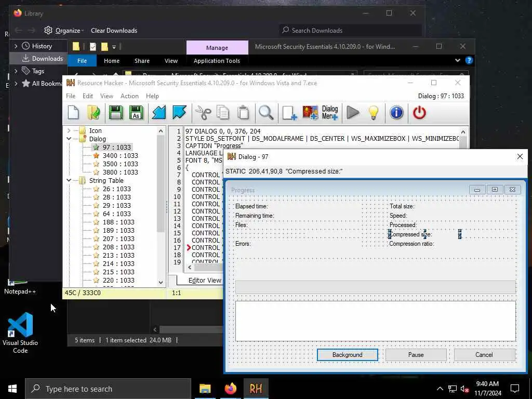The width and height of the screenshot is (532, 399).
Task: Click the Type here to search box
Action: pos(108,389)
